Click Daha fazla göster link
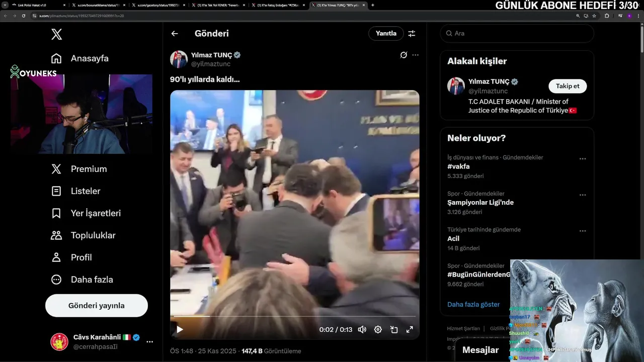The height and width of the screenshot is (362, 644). (473, 305)
